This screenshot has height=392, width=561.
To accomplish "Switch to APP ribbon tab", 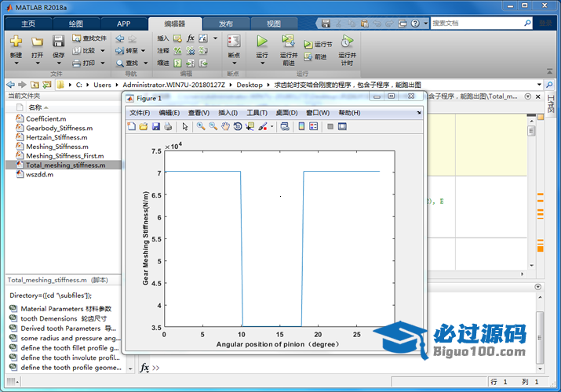I will pyautogui.click(x=123, y=24).
